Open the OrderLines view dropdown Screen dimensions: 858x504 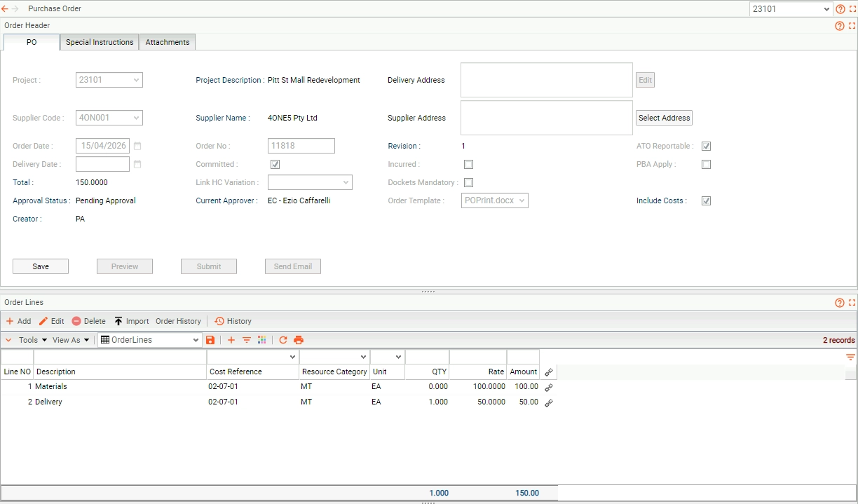pyautogui.click(x=150, y=340)
